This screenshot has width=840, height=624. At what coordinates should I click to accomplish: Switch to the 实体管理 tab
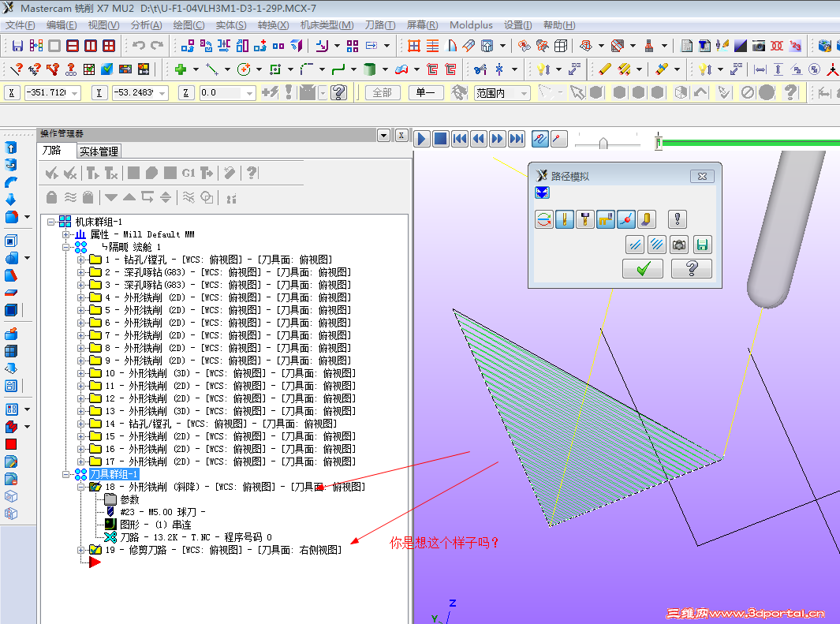(99, 151)
